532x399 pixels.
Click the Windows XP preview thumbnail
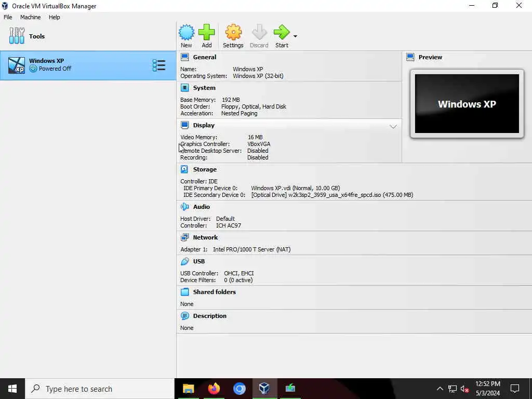467,103
